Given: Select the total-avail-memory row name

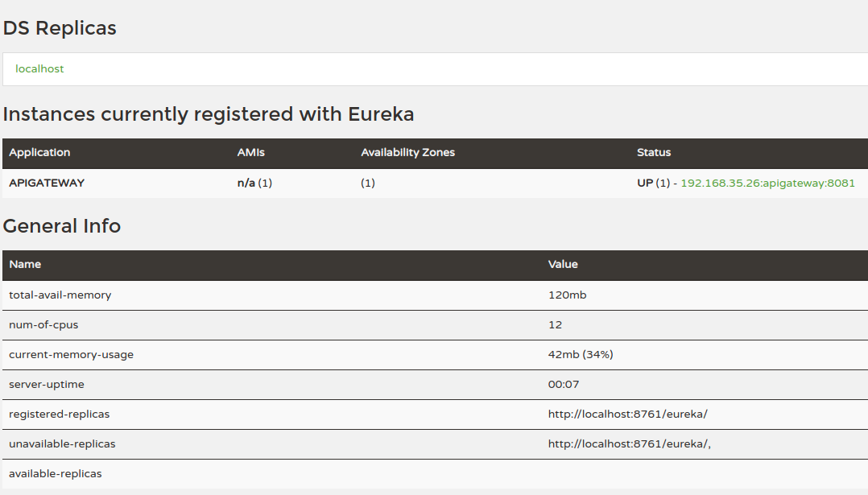Looking at the screenshot, I should pyautogui.click(x=60, y=295).
